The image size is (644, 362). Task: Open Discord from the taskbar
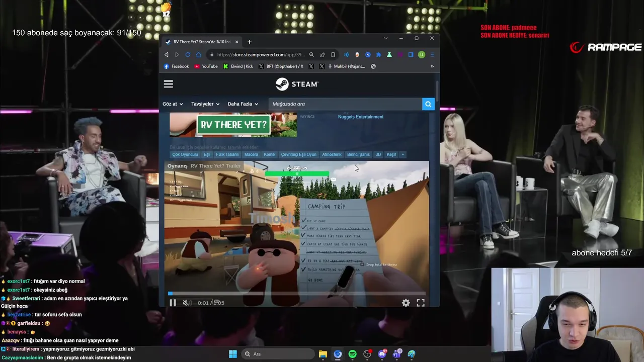click(x=382, y=354)
